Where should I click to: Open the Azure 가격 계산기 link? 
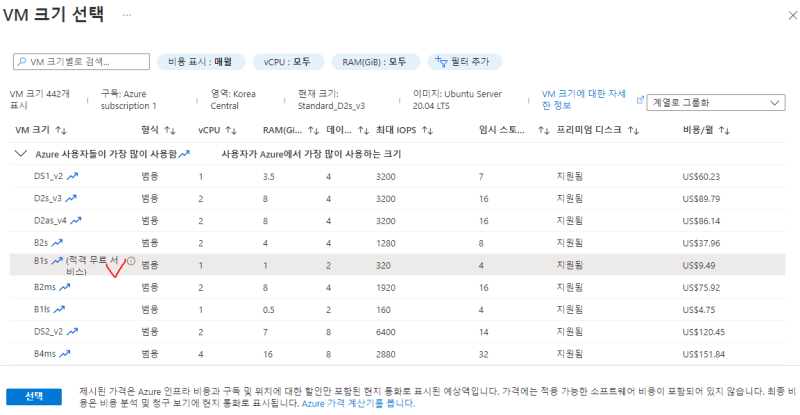point(358,403)
